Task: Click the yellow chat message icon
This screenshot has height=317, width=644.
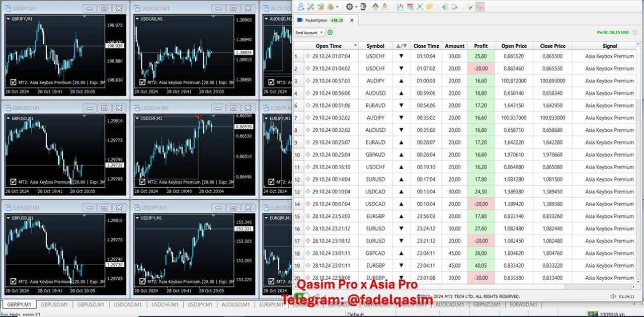Action: 429,7
